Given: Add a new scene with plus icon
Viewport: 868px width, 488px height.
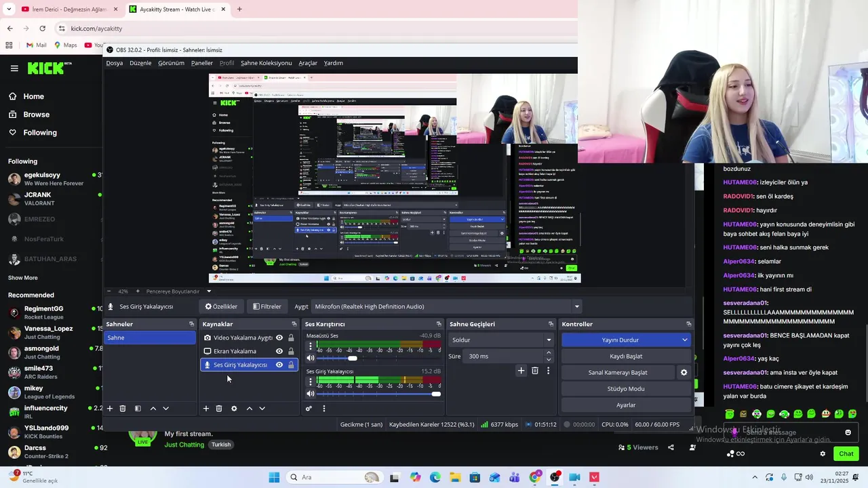Looking at the screenshot, I should pyautogui.click(x=110, y=409).
